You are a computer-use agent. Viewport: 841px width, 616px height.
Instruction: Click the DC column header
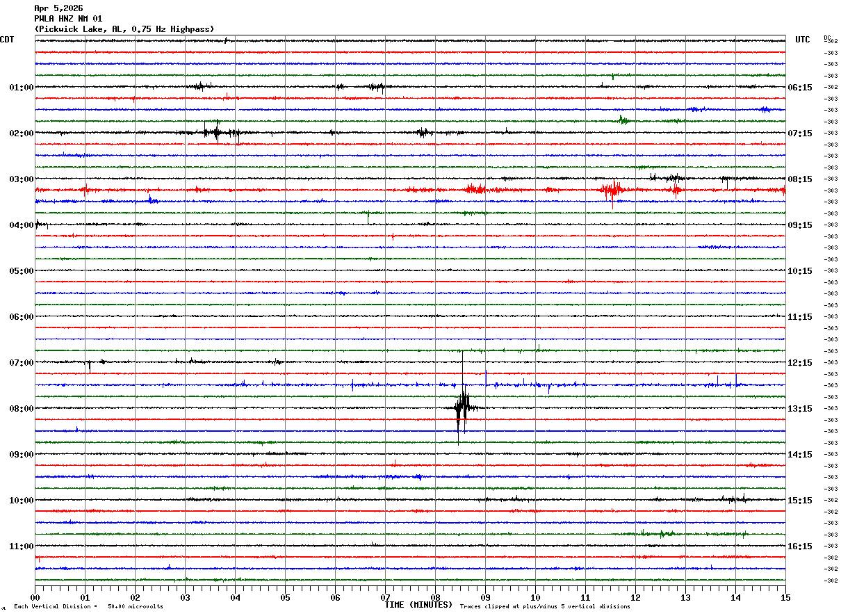[x=827, y=38]
